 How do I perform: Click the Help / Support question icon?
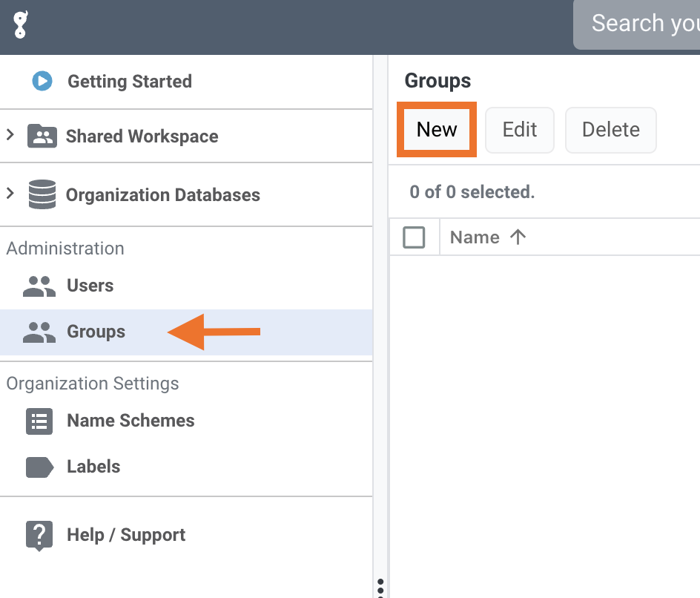click(x=39, y=536)
